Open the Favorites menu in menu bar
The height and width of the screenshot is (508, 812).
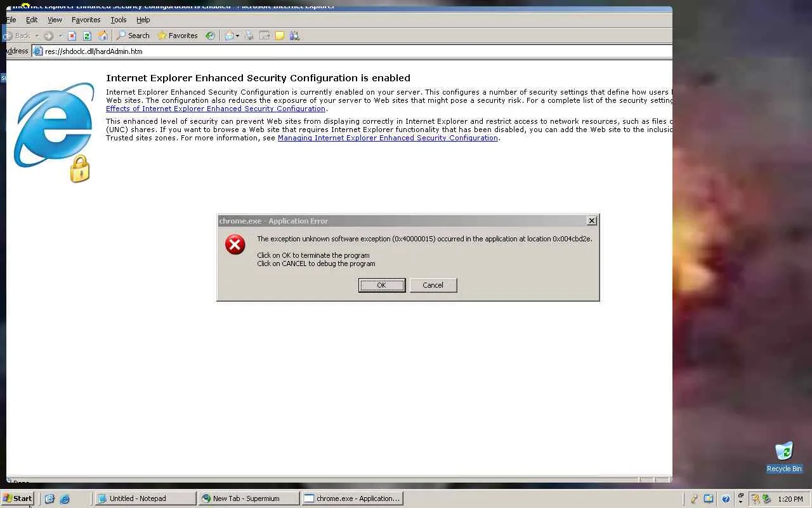click(86, 20)
